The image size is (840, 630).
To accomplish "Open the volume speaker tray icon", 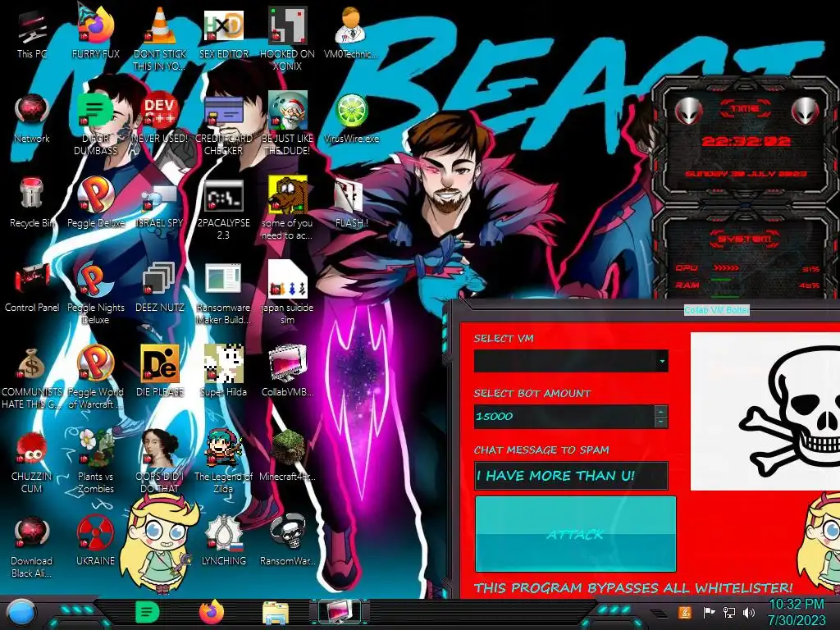I will 749,612.
